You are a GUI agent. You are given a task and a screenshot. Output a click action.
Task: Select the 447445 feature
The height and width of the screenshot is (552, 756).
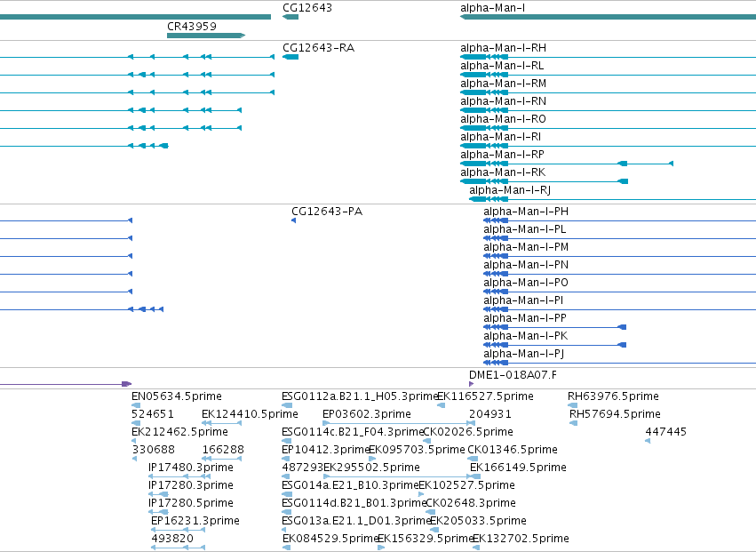[666, 432]
